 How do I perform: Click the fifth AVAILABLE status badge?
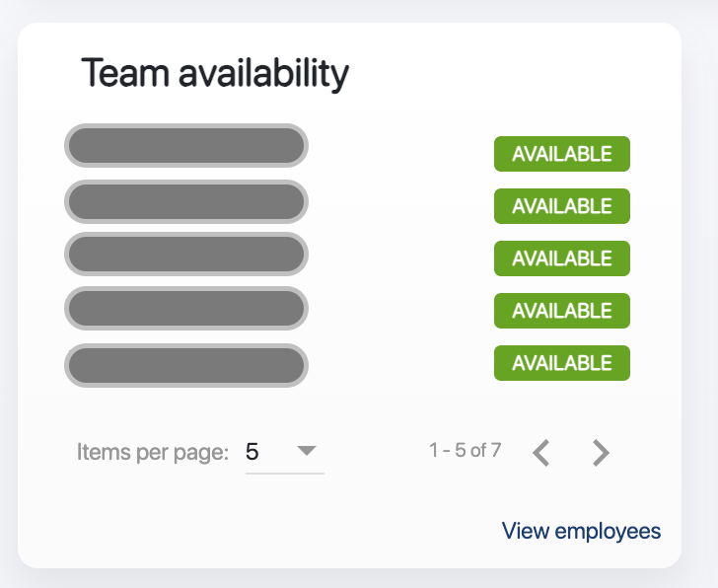(x=561, y=363)
